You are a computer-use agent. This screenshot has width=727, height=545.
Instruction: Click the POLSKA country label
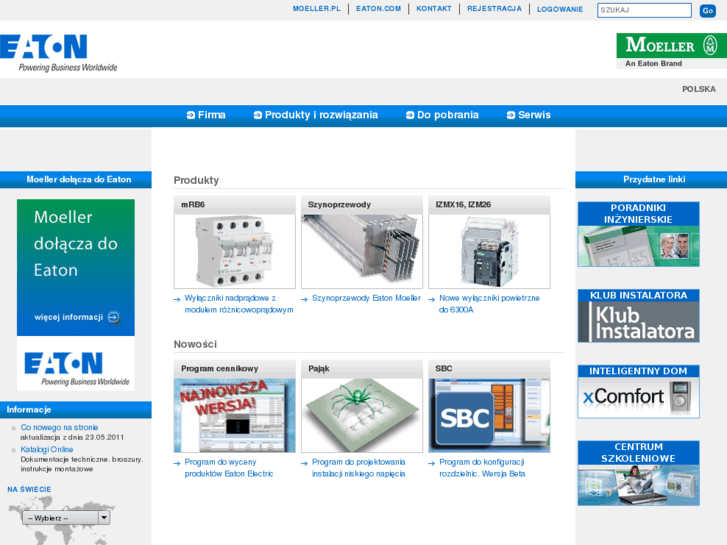(699, 89)
